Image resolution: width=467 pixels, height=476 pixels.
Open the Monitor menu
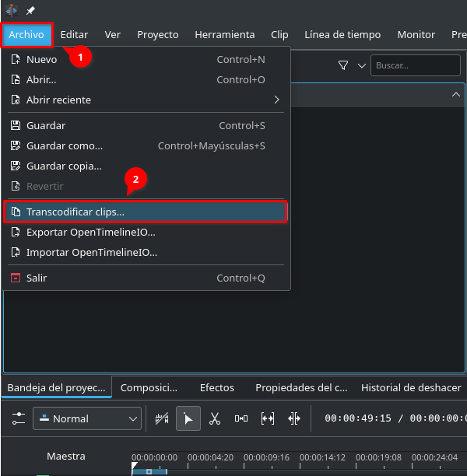[416, 34]
